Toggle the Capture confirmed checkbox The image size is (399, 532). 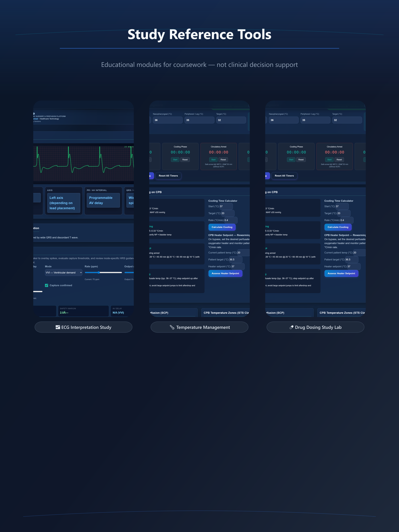46,285
